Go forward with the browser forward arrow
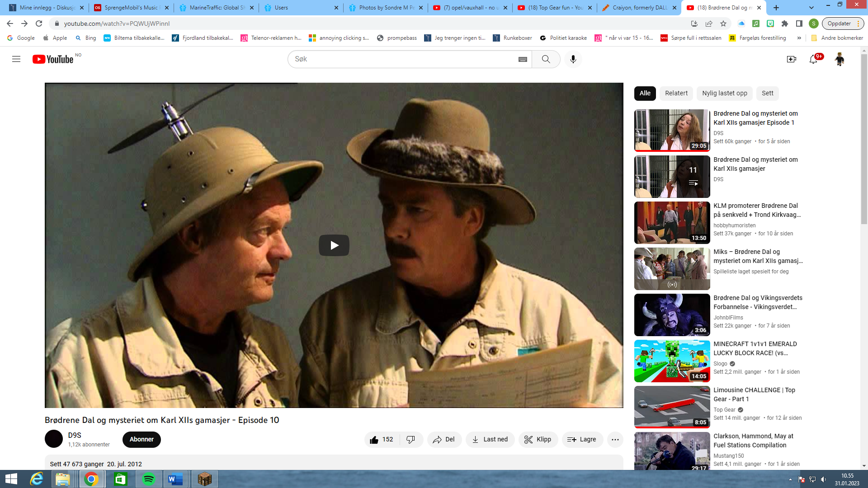868x488 pixels. coord(24,23)
